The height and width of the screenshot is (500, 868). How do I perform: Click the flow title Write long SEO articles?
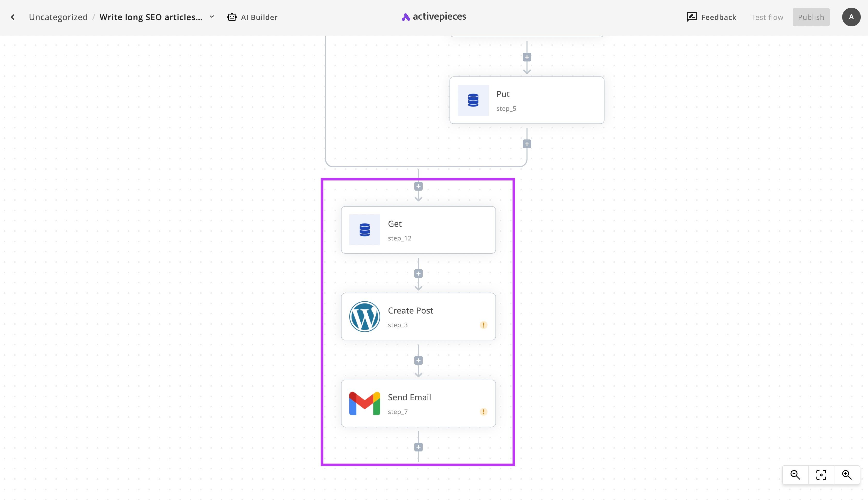(x=151, y=17)
